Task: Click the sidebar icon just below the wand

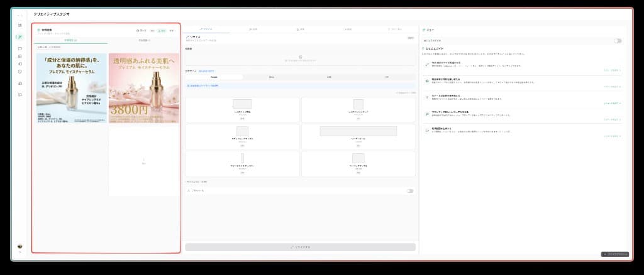Action: 20,48
